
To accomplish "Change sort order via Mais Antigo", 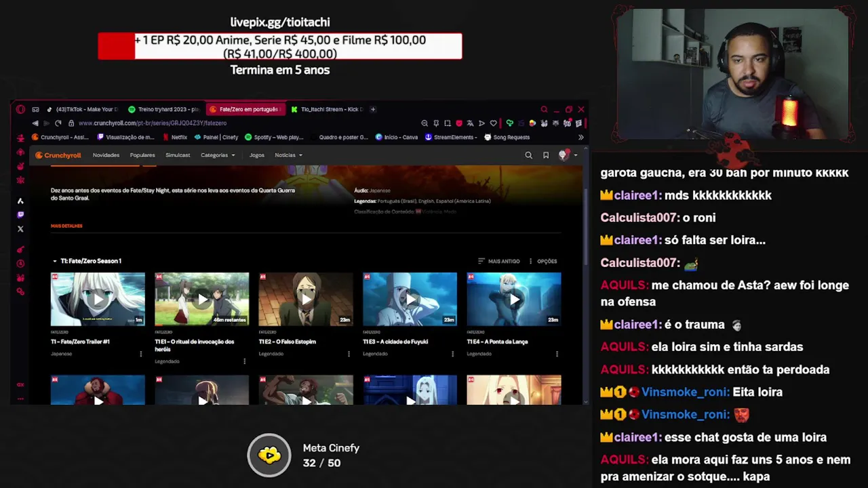I will (499, 261).
